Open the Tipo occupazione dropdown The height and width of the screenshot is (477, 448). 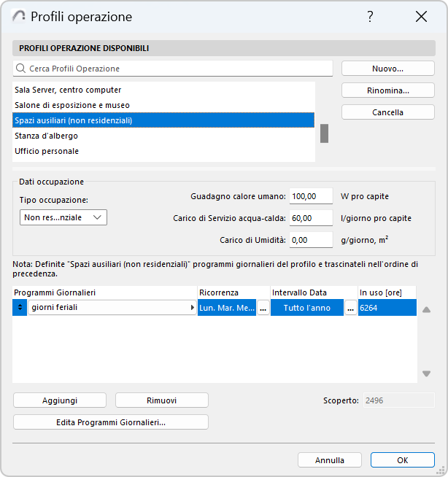63,217
